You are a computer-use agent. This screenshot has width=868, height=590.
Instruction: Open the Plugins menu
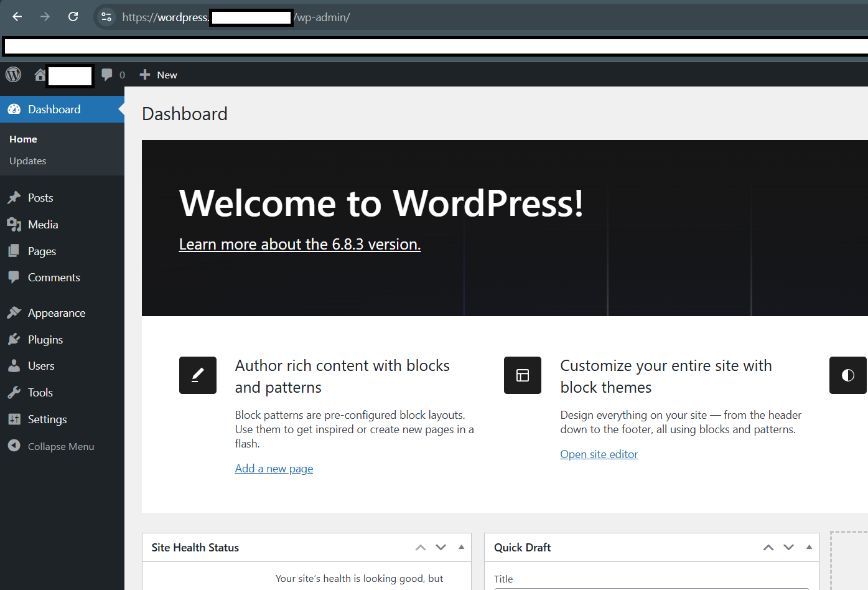point(45,340)
